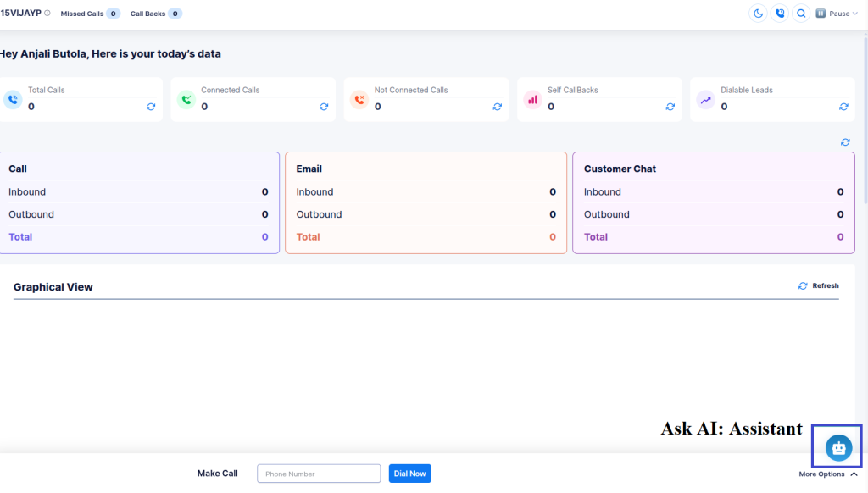Screen dimensions: 868x493
Task: Toggle dark mode moon icon
Action: click(758, 14)
